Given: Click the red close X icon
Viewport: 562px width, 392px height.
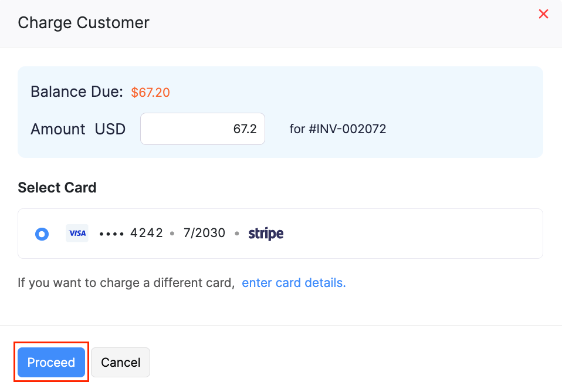Looking at the screenshot, I should click(x=543, y=14).
